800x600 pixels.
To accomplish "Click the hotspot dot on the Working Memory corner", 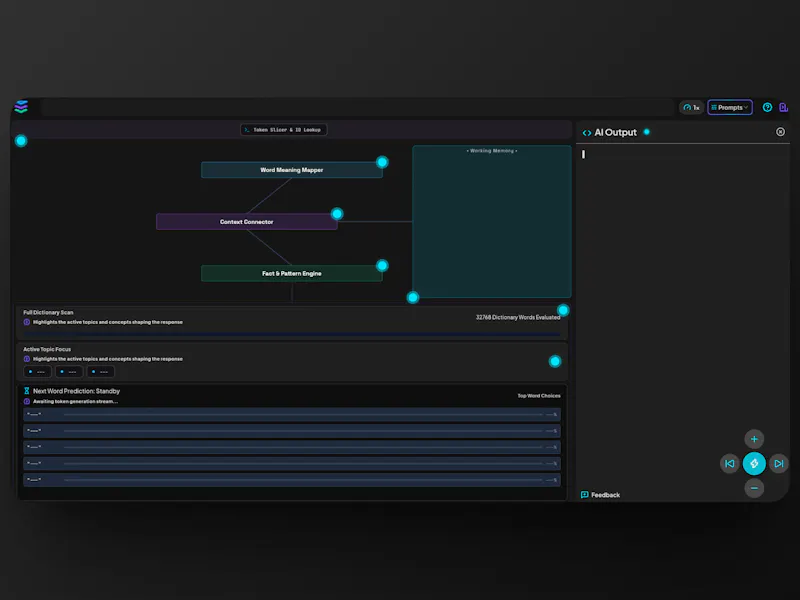I will click(413, 297).
